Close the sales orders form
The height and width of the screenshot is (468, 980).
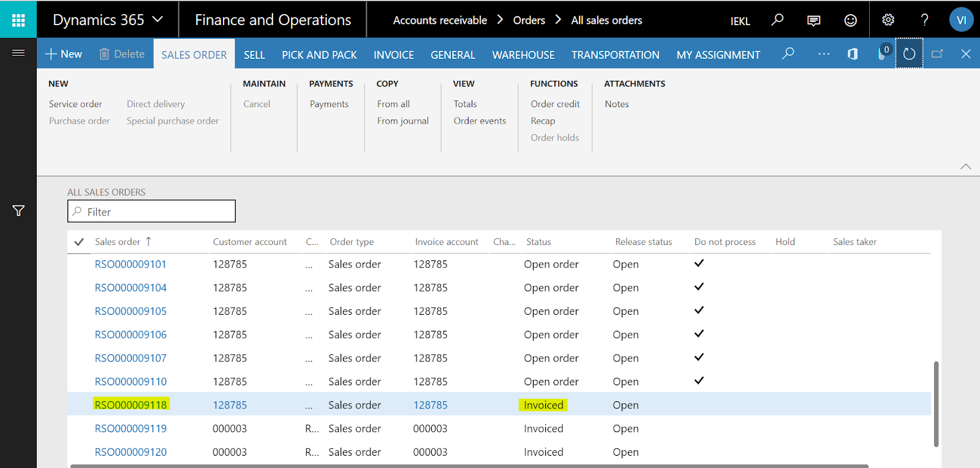[x=966, y=54]
